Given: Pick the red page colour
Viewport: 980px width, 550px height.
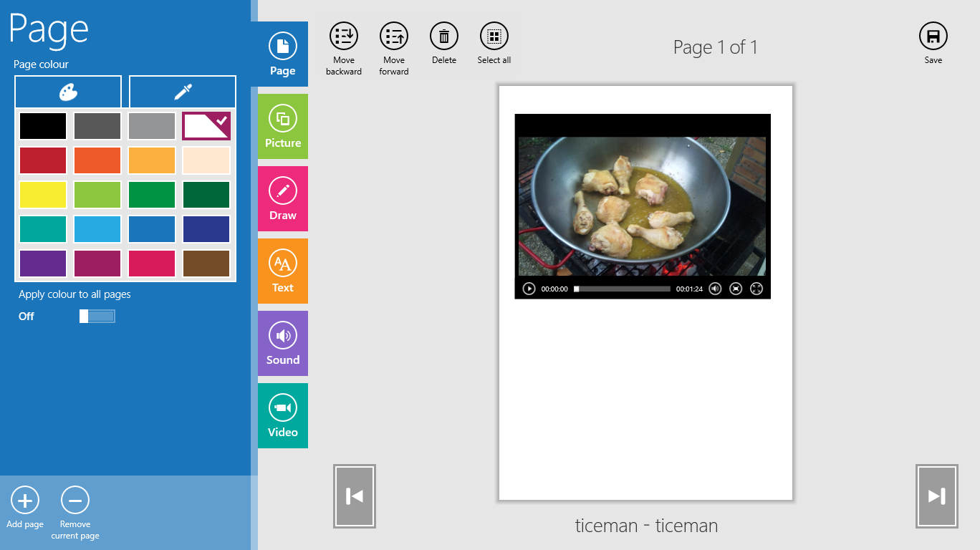Looking at the screenshot, I should pos(43,160).
